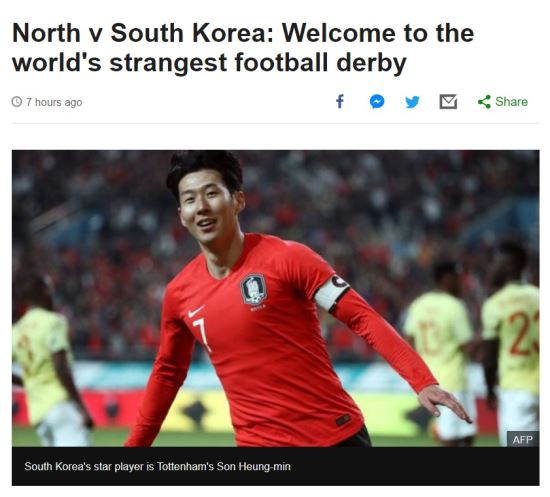Email the article with envelope icon
The height and width of the screenshot is (497, 550).
[x=448, y=102]
